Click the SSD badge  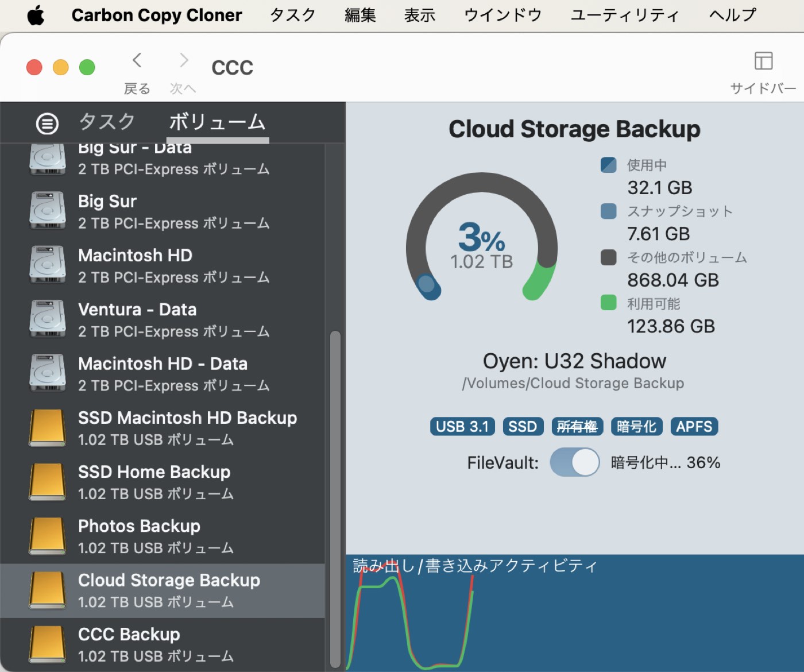pos(523,427)
